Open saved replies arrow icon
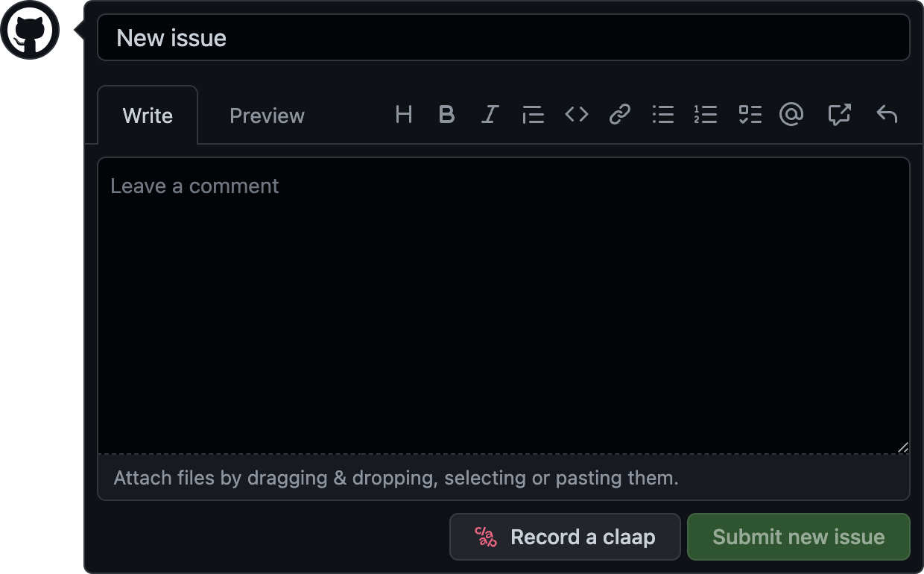This screenshot has width=924, height=574. pyautogui.click(x=886, y=115)
